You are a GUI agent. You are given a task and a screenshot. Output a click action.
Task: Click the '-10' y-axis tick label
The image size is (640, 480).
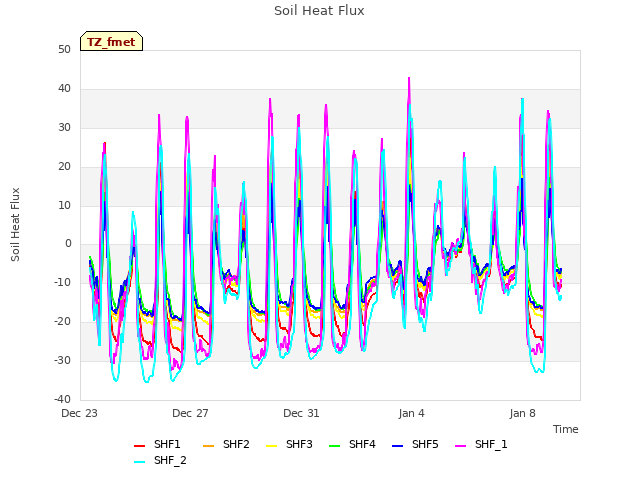(62, 282)
